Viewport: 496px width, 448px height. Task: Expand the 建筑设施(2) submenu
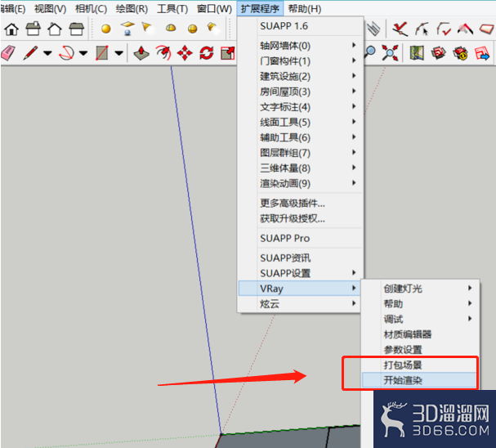click(x=300, y=76)
